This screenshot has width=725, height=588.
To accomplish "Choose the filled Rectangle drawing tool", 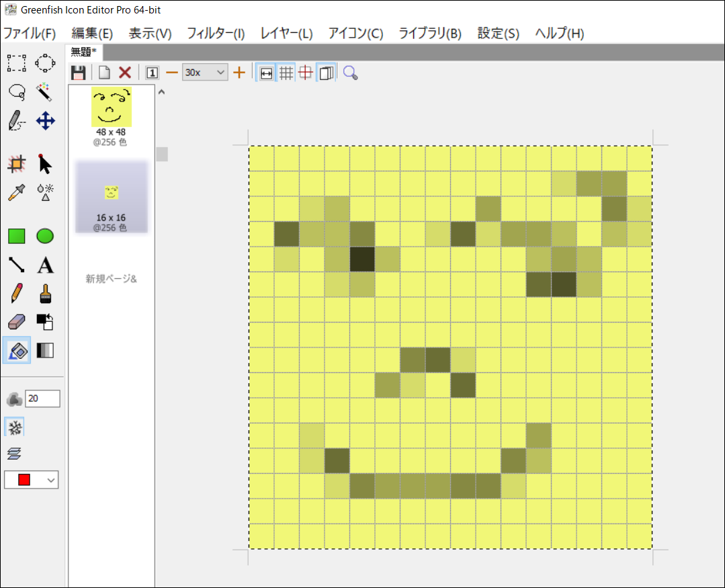I will pos(16,235).
